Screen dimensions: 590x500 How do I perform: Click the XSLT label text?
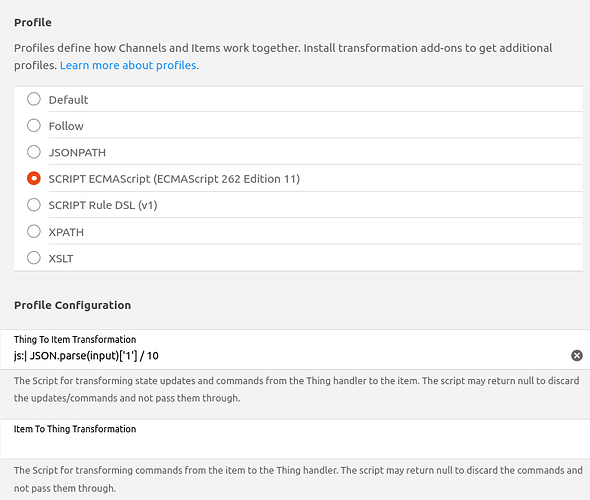[61, 258]
